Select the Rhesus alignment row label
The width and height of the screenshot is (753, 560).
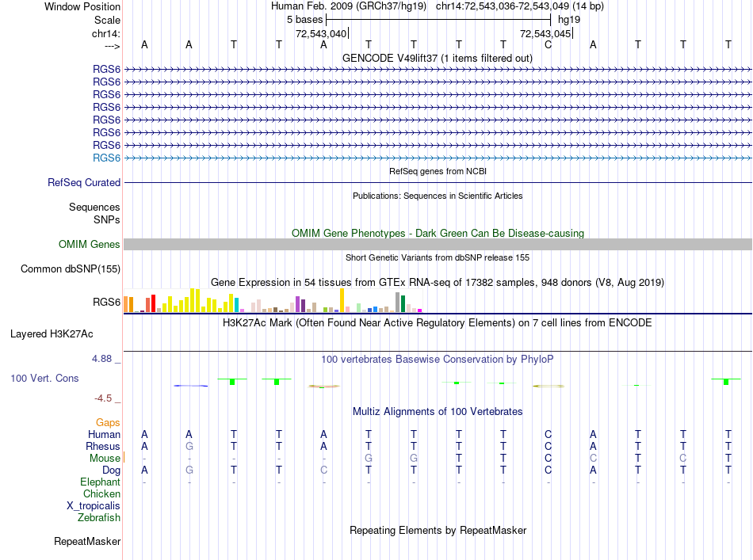tap(103, 446)
